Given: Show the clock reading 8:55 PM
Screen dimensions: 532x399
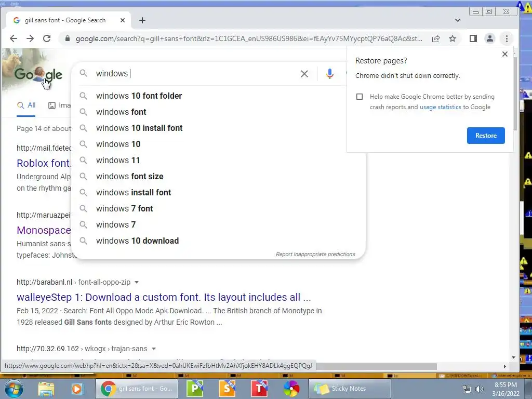Looking at the screenshot, I should point(506,385).
